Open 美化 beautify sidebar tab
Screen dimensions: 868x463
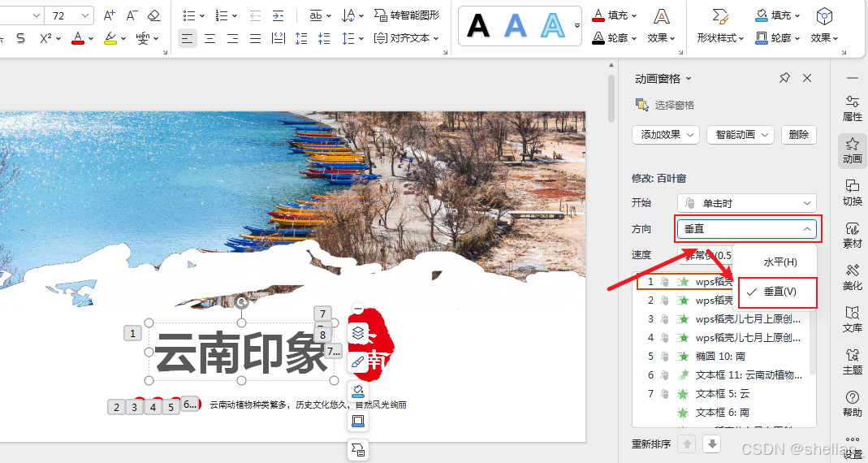tap(852, 278)
